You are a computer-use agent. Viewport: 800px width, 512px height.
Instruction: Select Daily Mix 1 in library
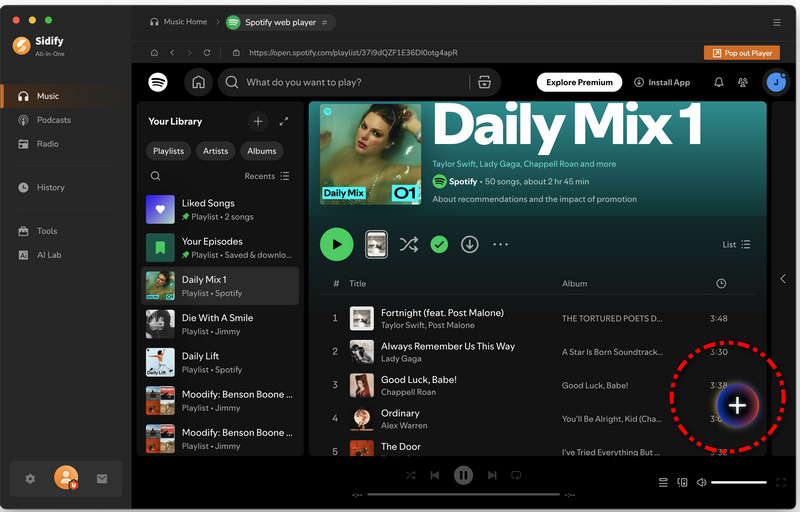pyautogui.click(x=220, y=286)
